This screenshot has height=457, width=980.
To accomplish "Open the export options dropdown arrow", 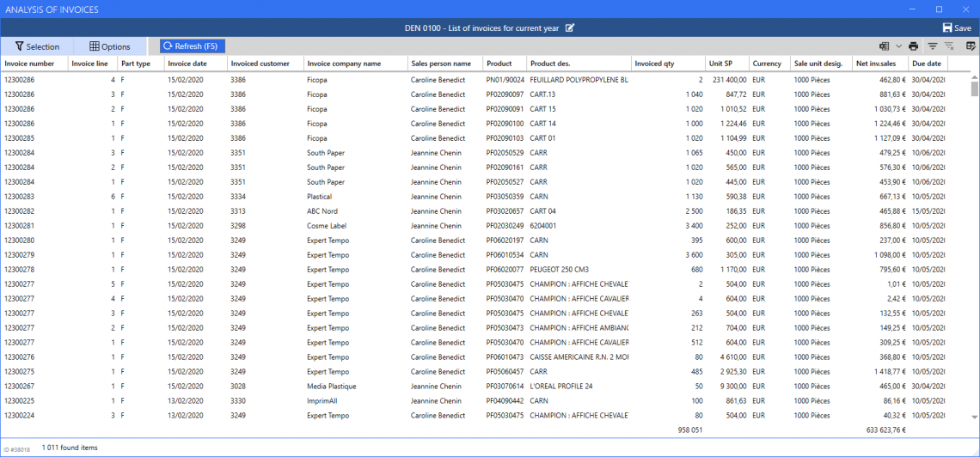I will (x=898, y=46).
